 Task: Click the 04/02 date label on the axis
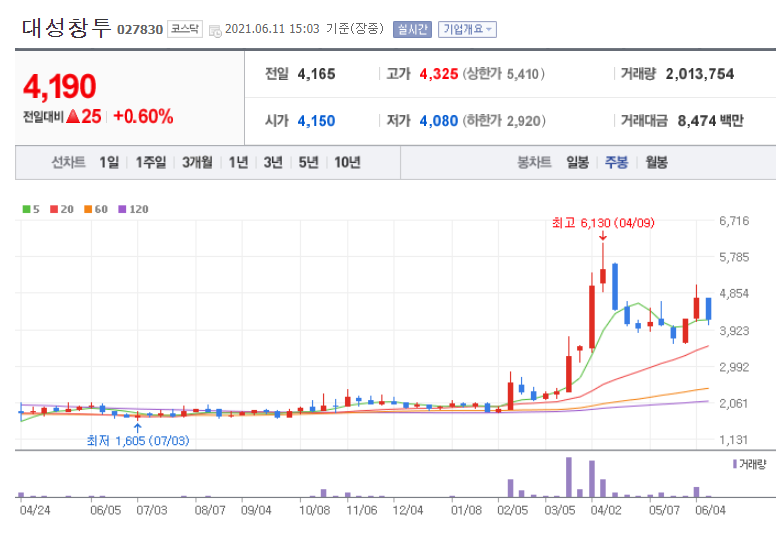[x=606, y=510]
